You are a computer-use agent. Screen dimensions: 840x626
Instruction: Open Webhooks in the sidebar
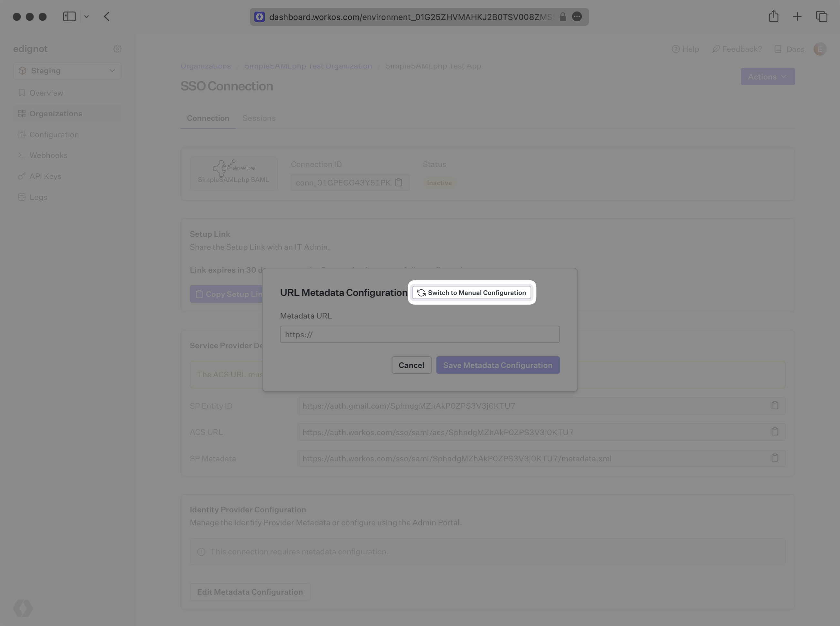[48, 155]
